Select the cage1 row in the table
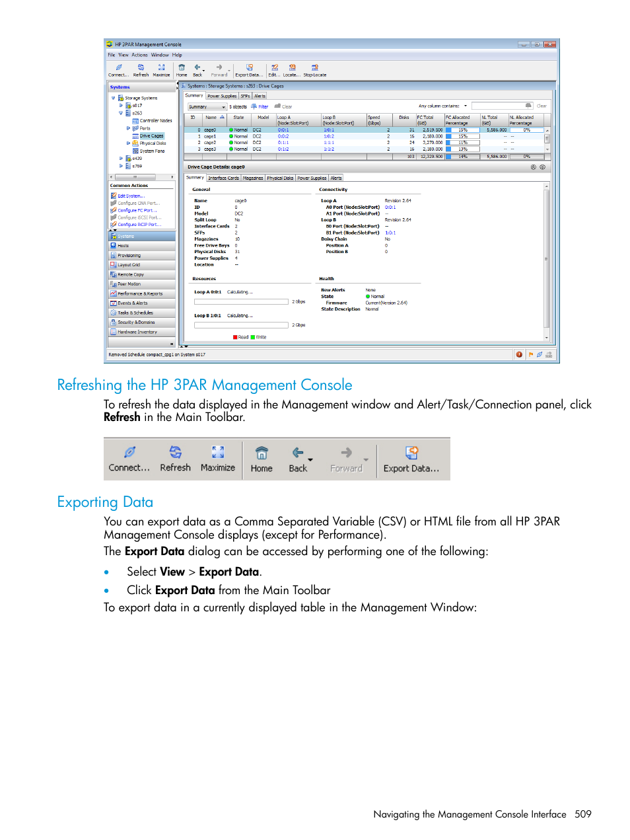 365,137
